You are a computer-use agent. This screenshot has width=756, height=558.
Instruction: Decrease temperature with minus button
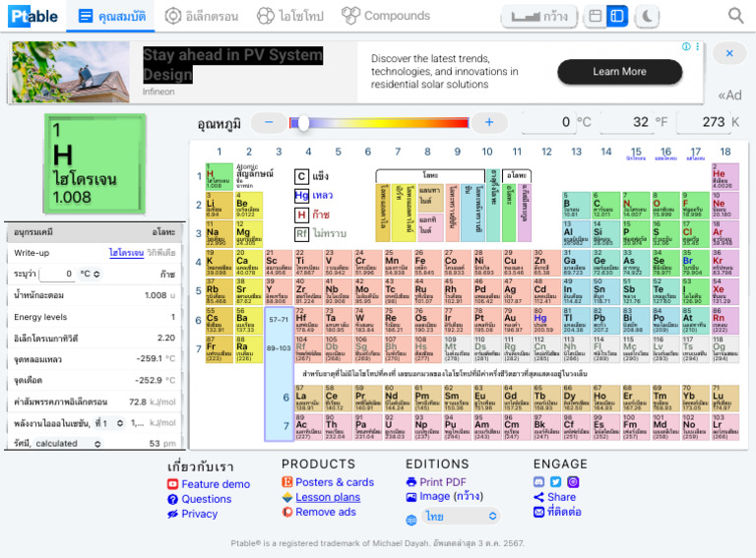point(269,122)
